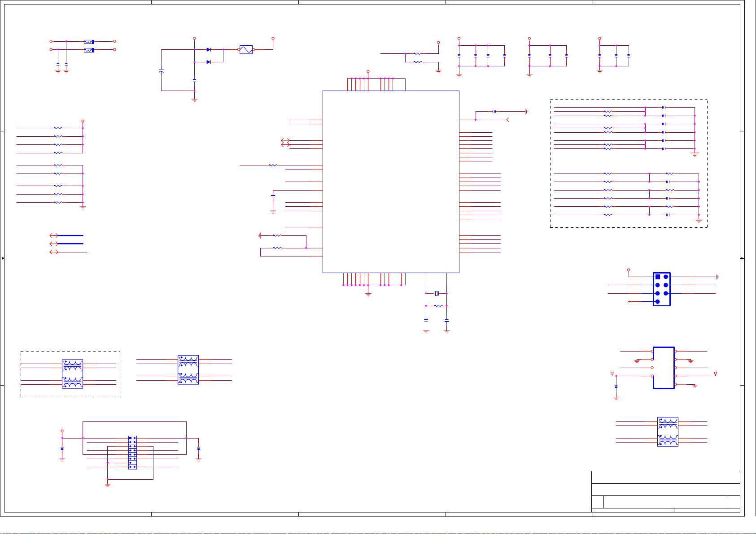Select the eight-pin IC outline at right side
This screenshot has height=534, width=756.
click(x=664, y=368)
